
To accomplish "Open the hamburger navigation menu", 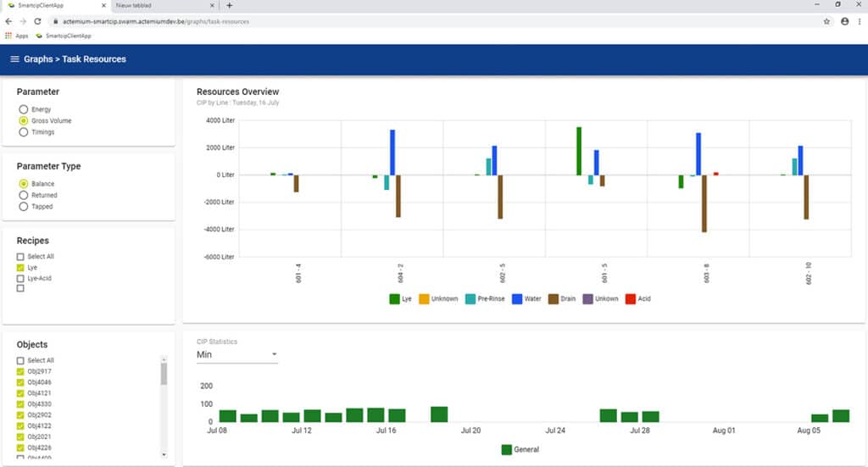I will [14, 59].
